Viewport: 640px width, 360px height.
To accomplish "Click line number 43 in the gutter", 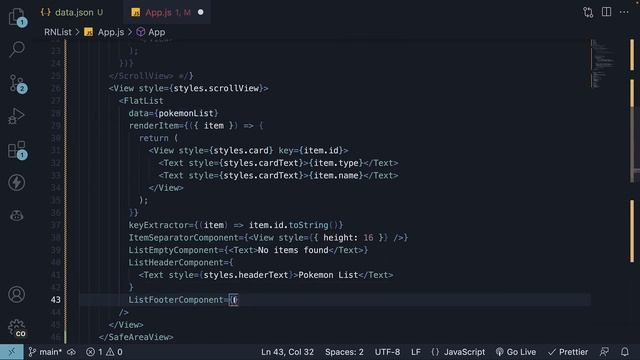I will point(56,300).
